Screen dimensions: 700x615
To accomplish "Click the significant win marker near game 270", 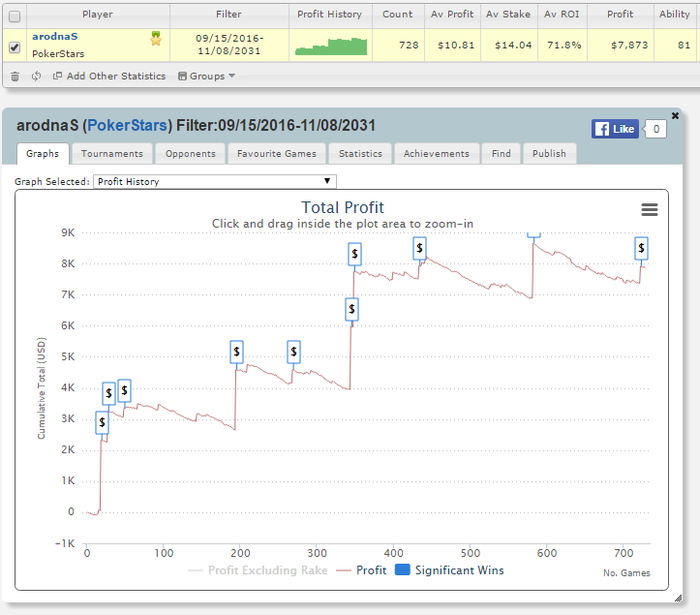I will click(x=293, y=352).
